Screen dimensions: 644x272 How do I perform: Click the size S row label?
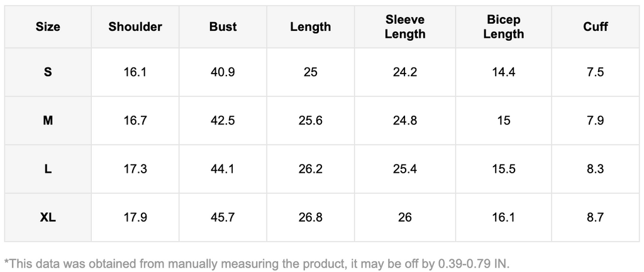pyautogui.click(x=48, y=72)
